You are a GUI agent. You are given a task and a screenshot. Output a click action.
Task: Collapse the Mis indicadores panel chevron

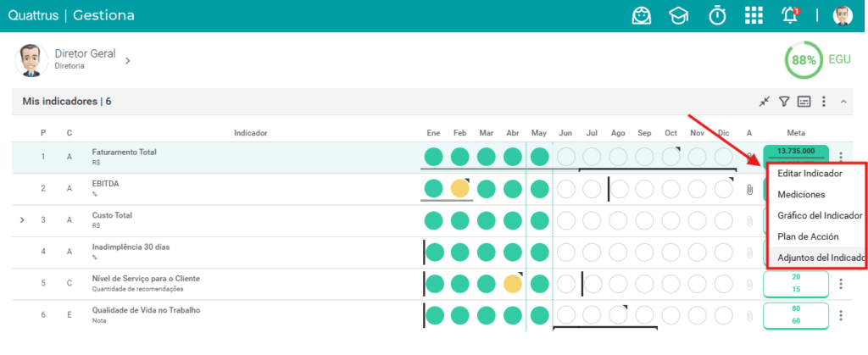(x=843, y=101)
